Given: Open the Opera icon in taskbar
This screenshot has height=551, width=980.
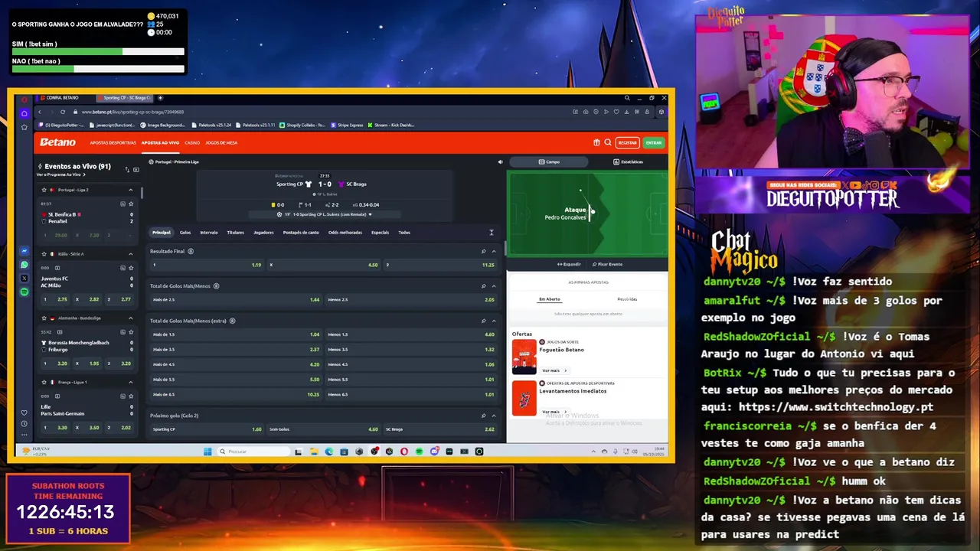Looking at the screenshot, I should click(x=404, y=452).
